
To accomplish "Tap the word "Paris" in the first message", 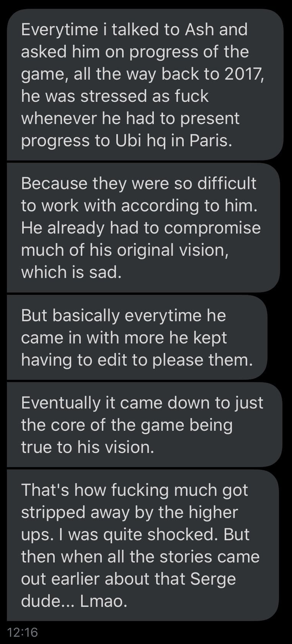I will click(209, 141).
